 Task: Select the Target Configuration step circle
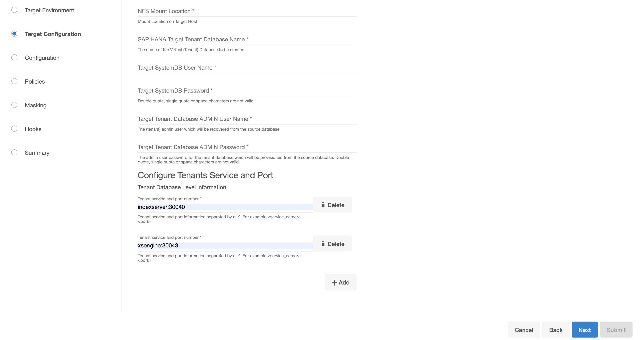tap(14, 34)
